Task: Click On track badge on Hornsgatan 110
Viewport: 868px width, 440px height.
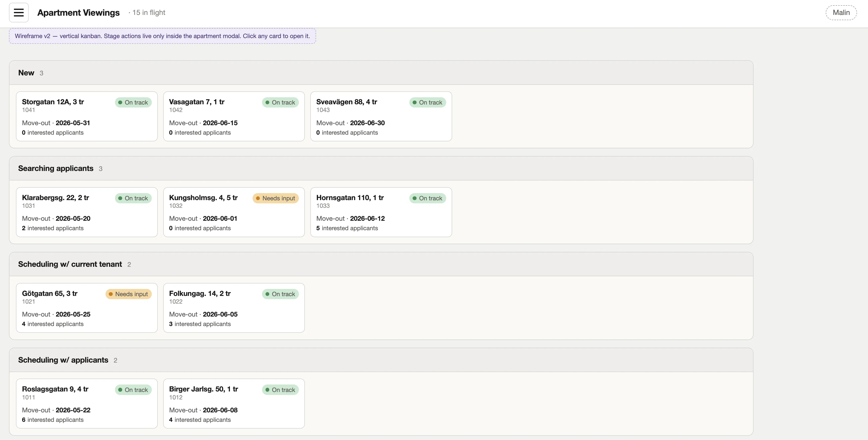Action: pos(427,198)
